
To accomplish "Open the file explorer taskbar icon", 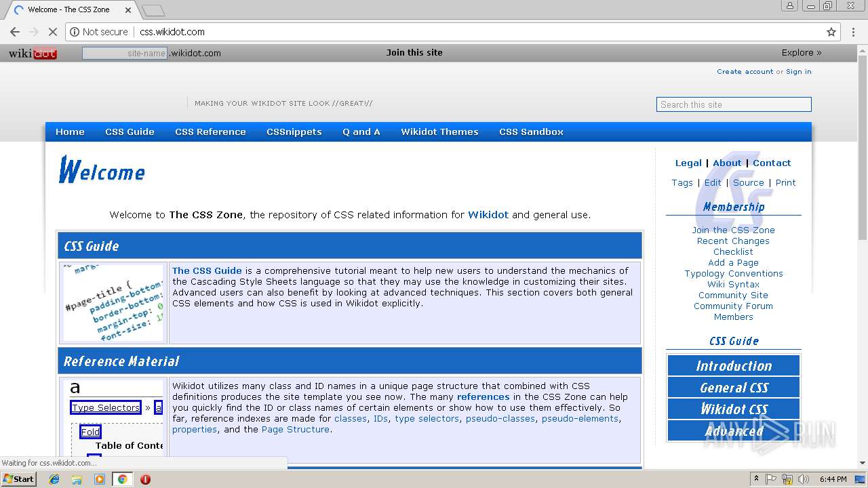I will [77, 479].
